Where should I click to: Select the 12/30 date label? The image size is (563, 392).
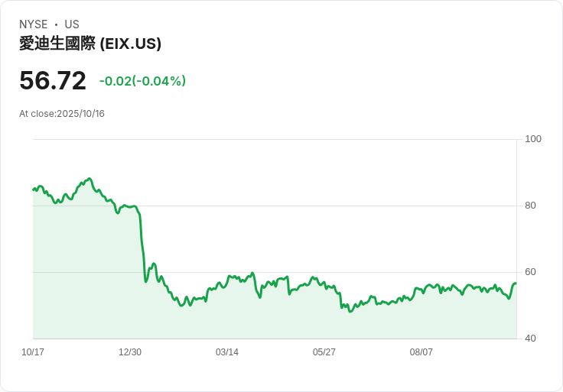click(130, 352)
